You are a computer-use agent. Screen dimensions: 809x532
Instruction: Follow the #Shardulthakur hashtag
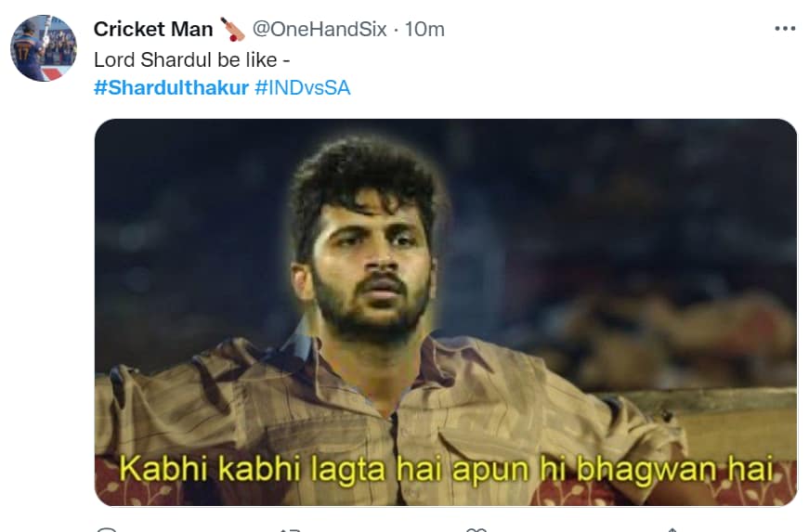coord(171,87)
